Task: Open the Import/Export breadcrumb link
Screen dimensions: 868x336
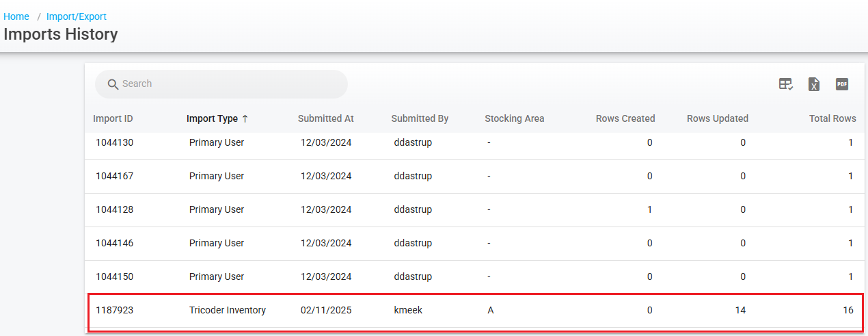Action: (x=77, y=16)
